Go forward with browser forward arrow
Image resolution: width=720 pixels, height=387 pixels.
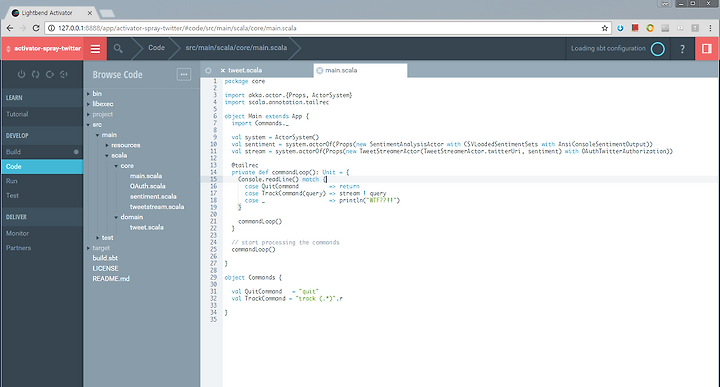click(23, 28)
